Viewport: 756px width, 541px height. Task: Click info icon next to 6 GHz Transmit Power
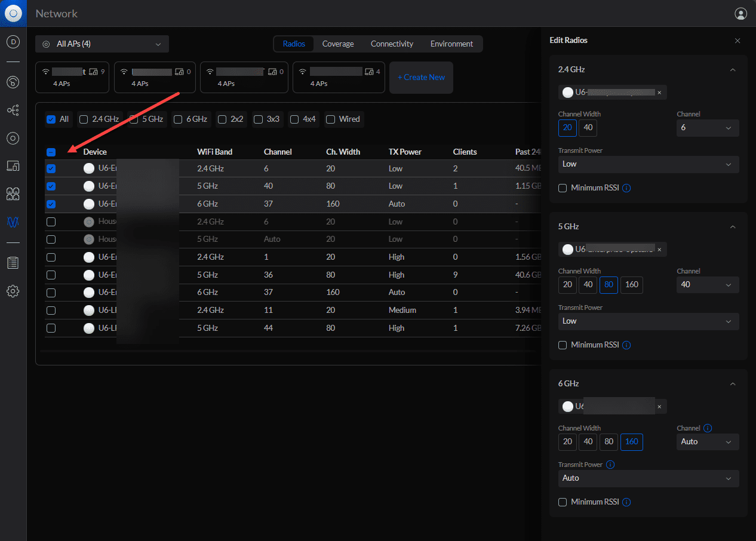tap(610, 465)
